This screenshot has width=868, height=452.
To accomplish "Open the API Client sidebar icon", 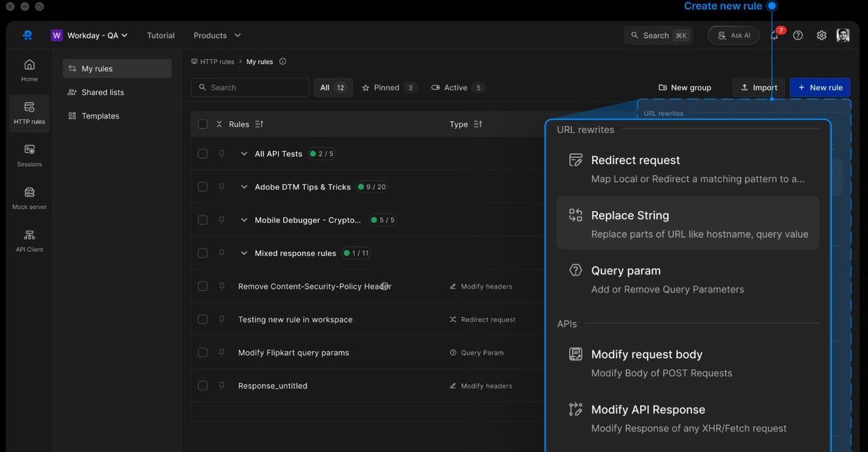I will 29,241.
